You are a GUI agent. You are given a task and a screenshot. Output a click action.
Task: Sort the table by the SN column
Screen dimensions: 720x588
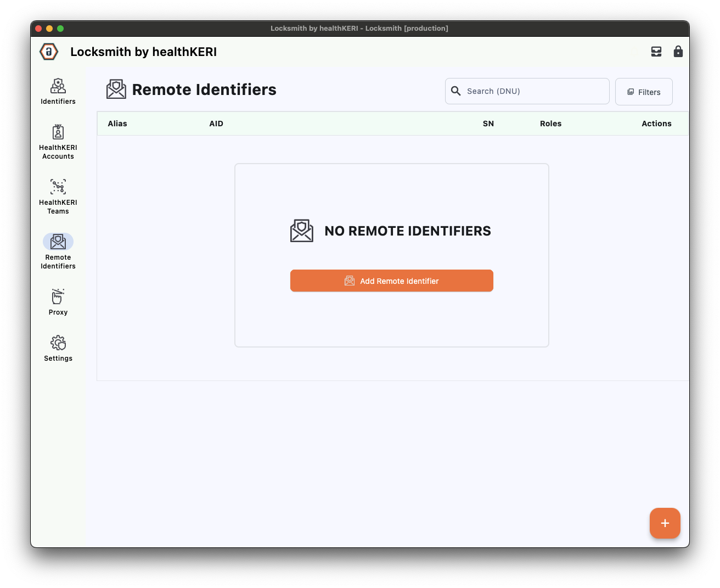(488, 124)
